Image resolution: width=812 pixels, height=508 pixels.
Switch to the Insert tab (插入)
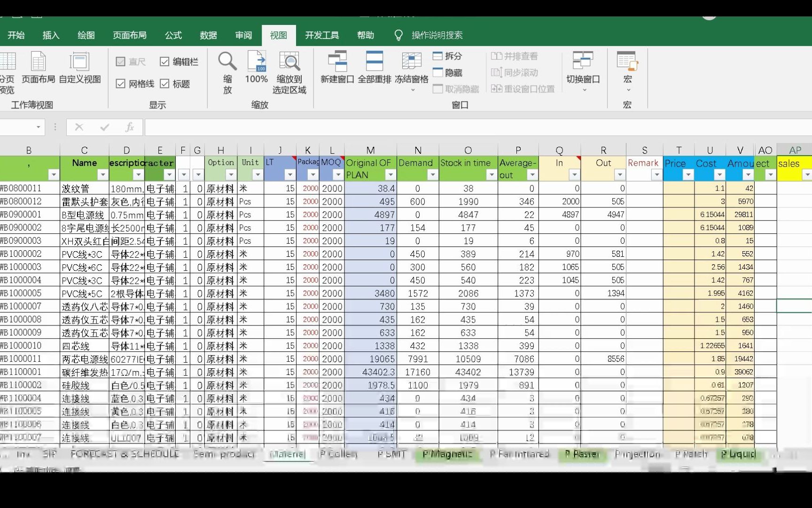click(x=51, y=35)
